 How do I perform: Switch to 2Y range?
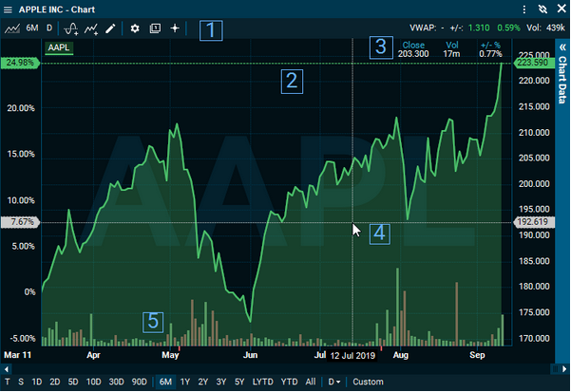(x=203, y=382)
